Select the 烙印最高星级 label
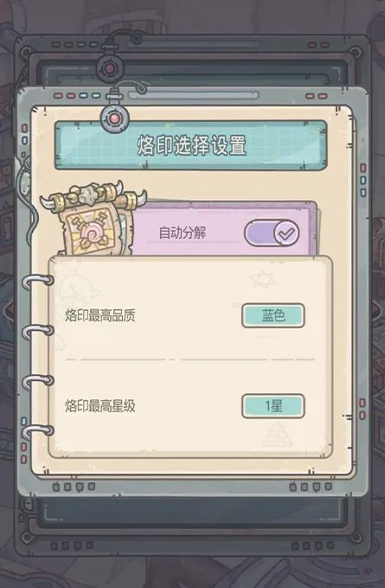 [100, 406]
